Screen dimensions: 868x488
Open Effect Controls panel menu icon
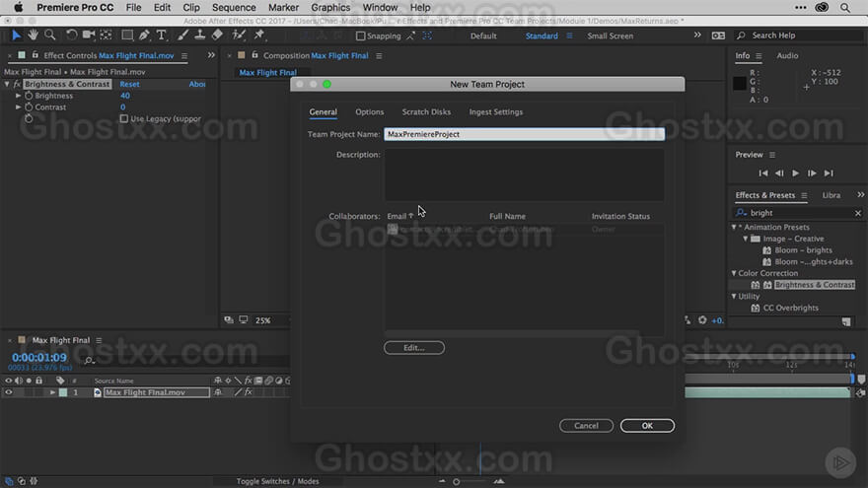[184, 56]
